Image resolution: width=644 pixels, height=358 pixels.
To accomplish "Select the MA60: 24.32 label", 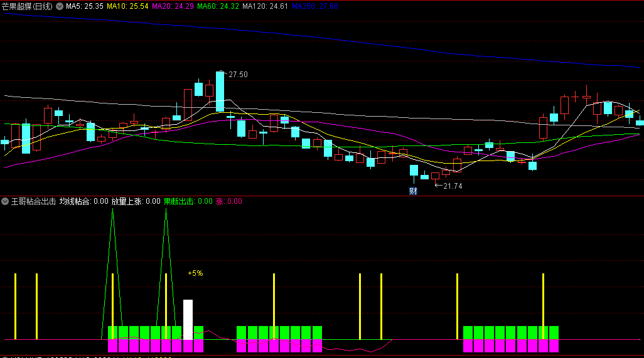I will point(218,6).
